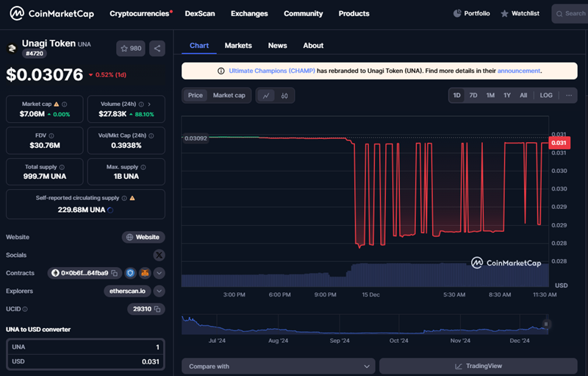The height and width of the screenshot is (376, 588).
Task: Copy UCID 29310
Action: (157, 309)
